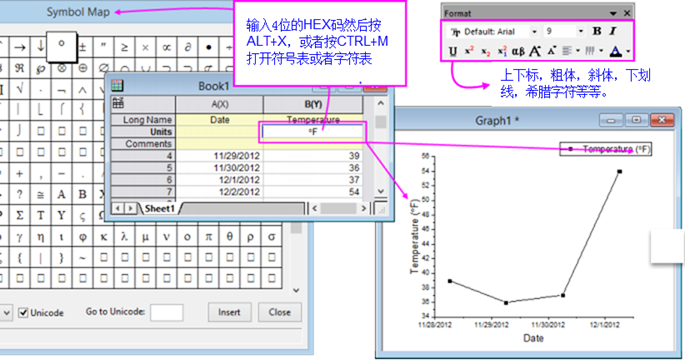Open the Default: Arial font dropdown
685x363 pixels.
pos(534,31)
